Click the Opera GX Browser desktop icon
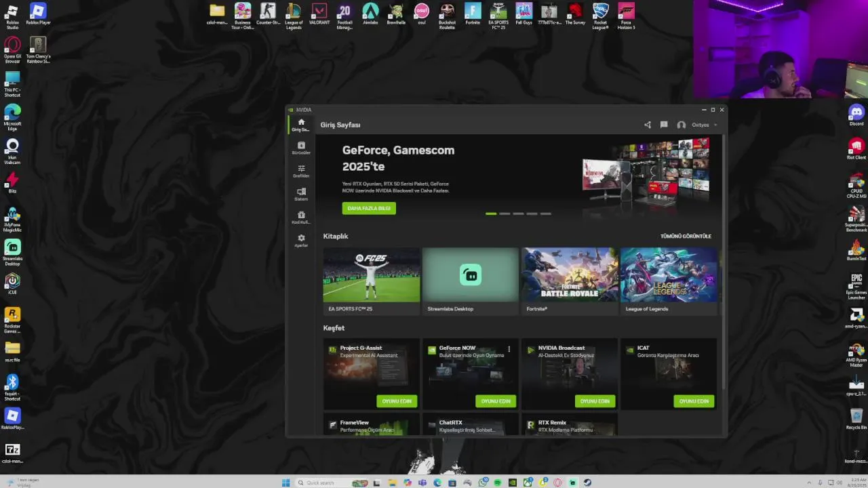Screen dimensions: 868x488 [12, 50]
